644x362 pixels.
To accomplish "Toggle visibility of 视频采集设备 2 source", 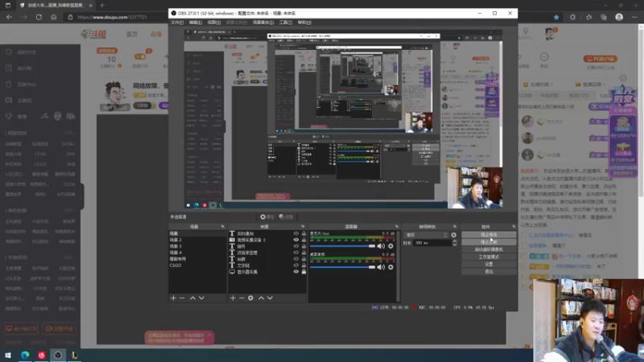I will (x=295, y=240).
